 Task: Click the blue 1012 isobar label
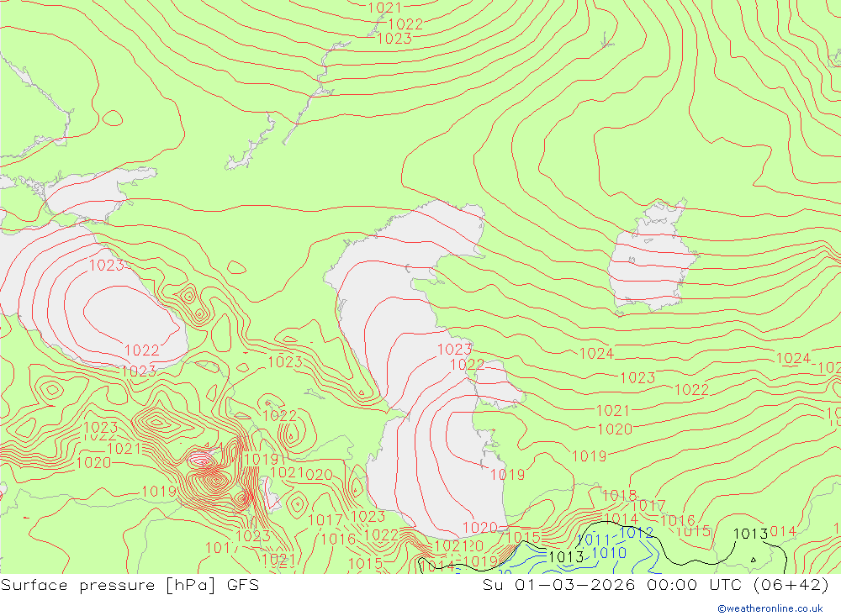636,532
